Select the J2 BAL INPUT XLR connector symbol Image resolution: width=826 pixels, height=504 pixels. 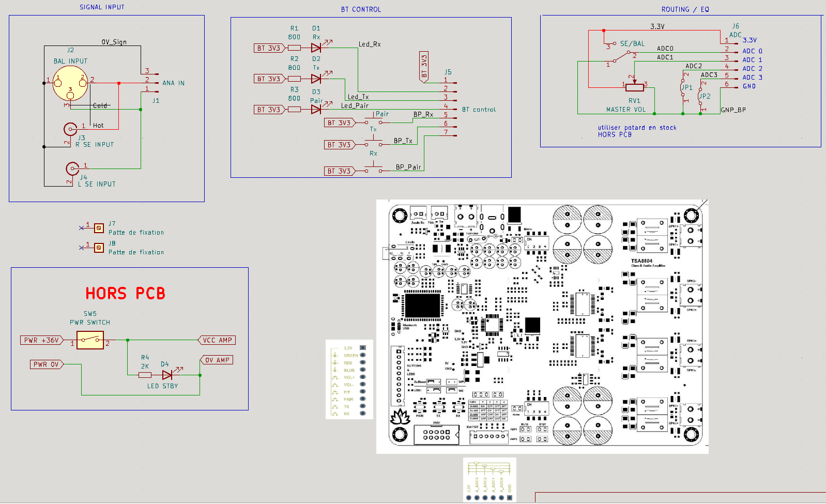[x=70, y=84]
